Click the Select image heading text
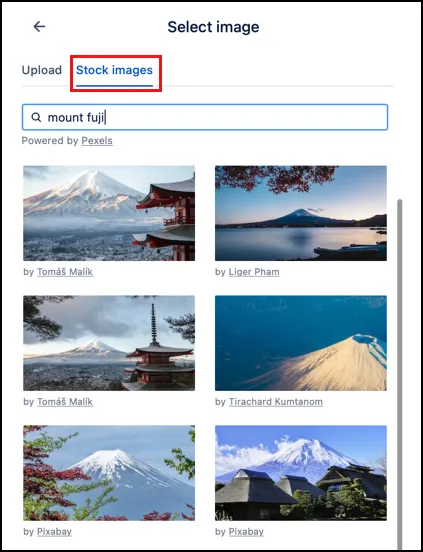 click(213, 27)
